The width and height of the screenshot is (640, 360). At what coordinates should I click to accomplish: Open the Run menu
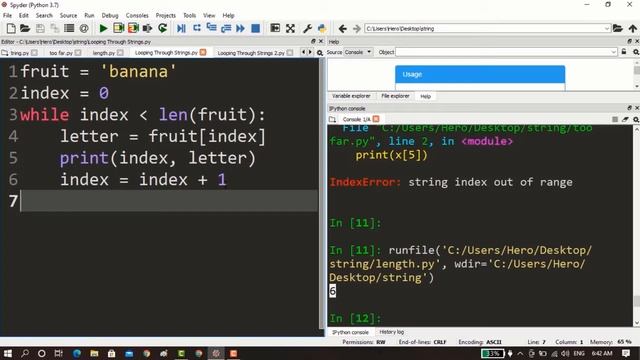[x=89, y=15]
